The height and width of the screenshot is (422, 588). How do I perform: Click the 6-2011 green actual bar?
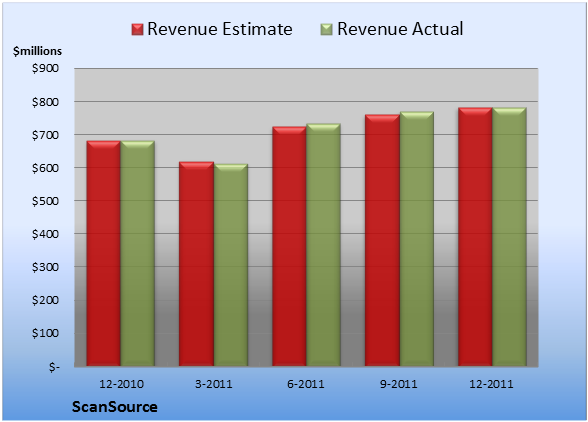323,245
